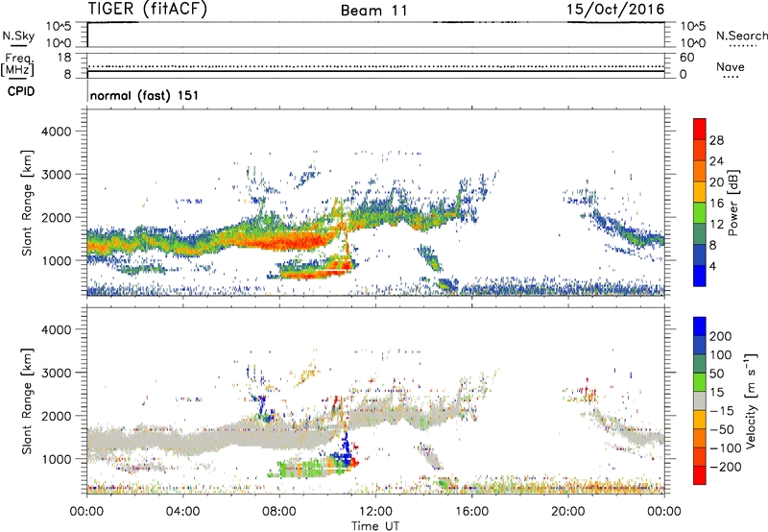Select Slant Range label of the velocity panel
The height and width of the screenshot is (532, 768).
point(27,400)
